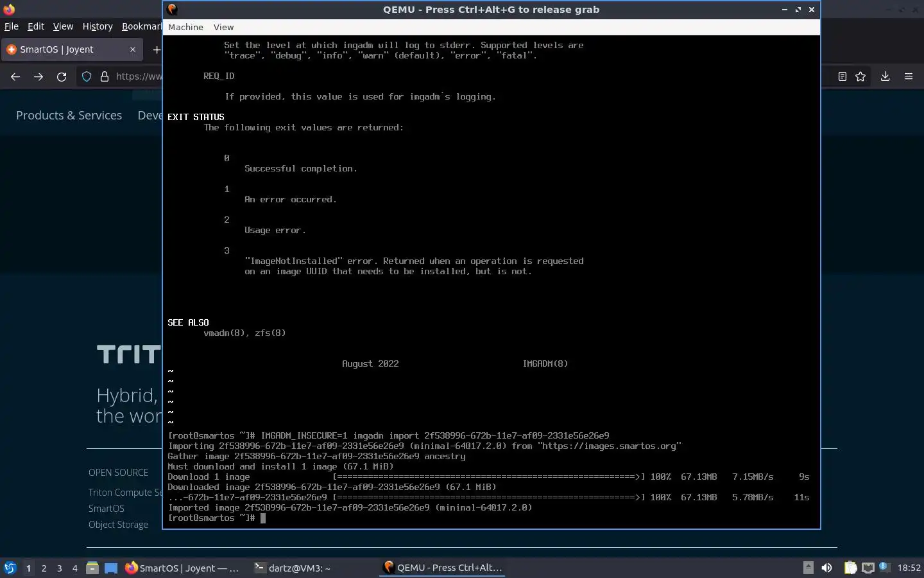Open the SmartOS footer link
The height and width of the screenshot is (578, 924).
pos(107,508)
